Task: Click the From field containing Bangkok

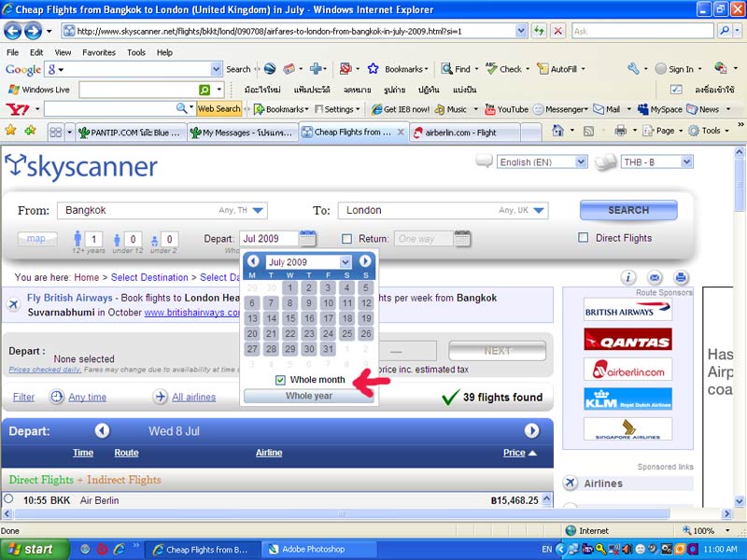Action: click(162, 211)
